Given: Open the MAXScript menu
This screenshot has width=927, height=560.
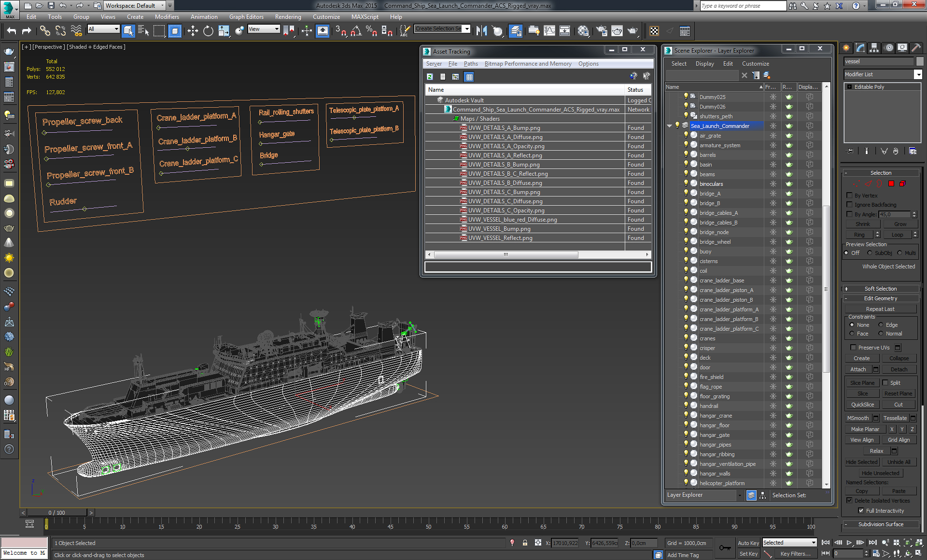Looking at the screenshot, I should (x=365, y=17).
